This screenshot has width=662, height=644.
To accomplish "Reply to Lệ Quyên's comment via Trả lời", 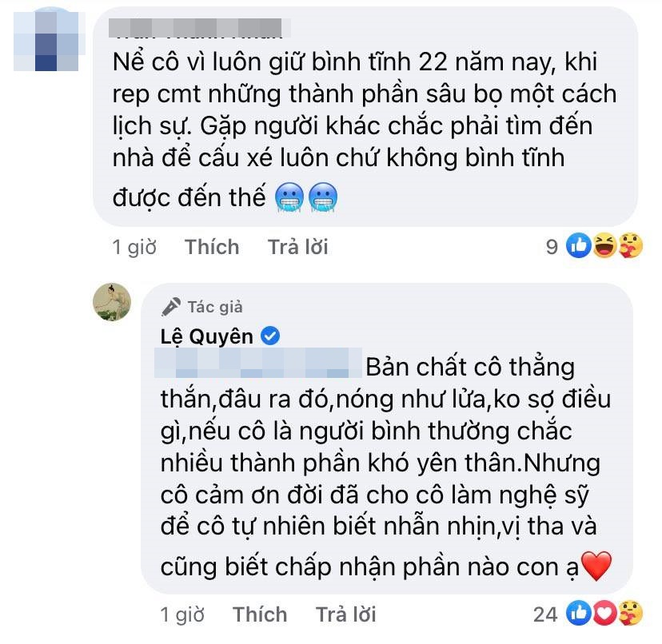I will click(345, 614).
